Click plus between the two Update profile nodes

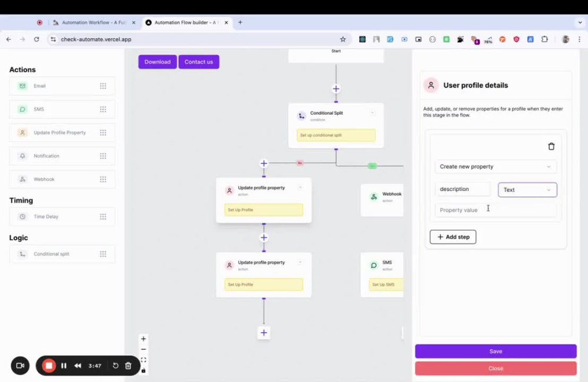(x=263, y=237)
